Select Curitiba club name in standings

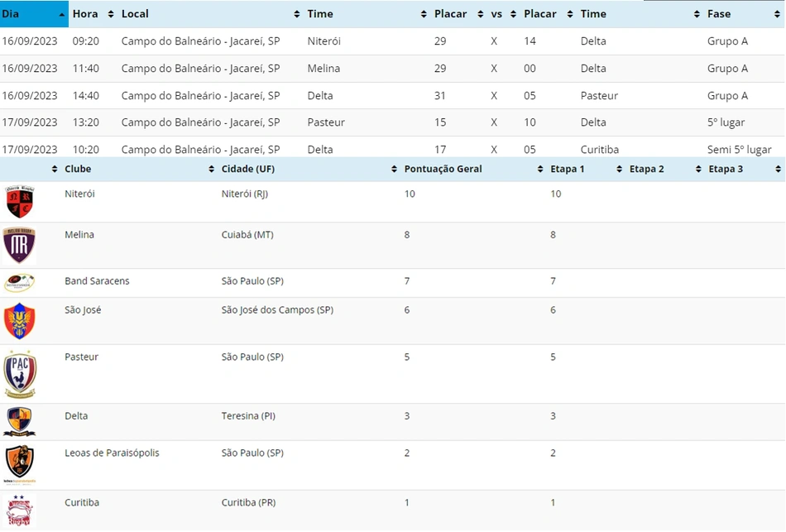(x=82, y=502)
